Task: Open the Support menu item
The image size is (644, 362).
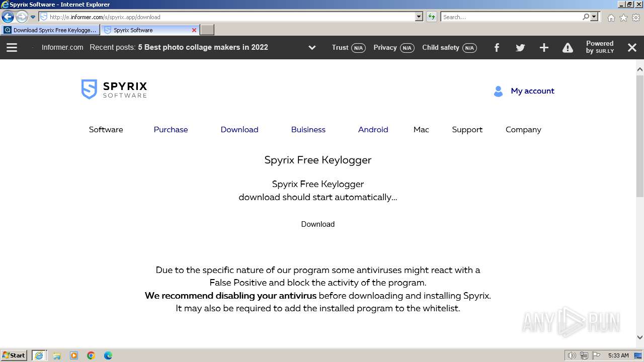Action: coord(467,130)
